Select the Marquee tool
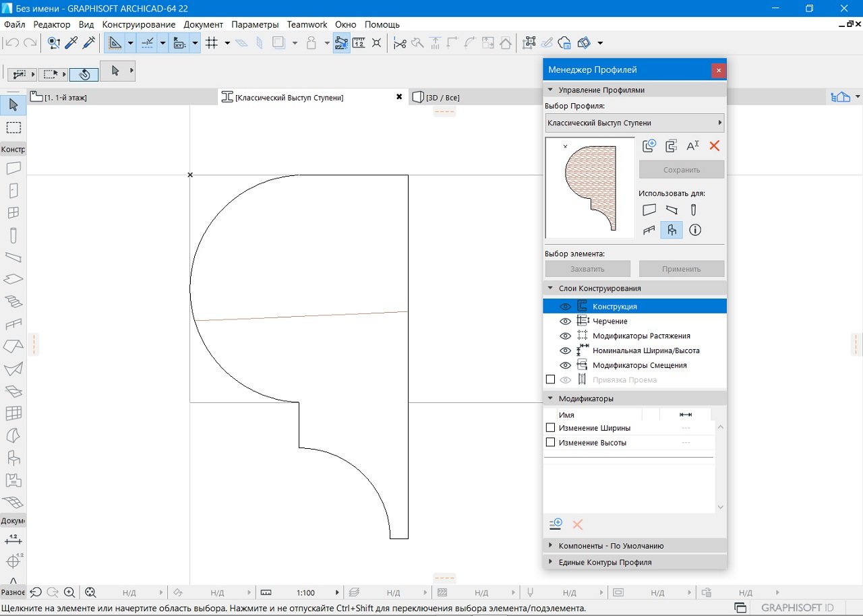Viewport: 863px width, 616px height. point(13,127)
